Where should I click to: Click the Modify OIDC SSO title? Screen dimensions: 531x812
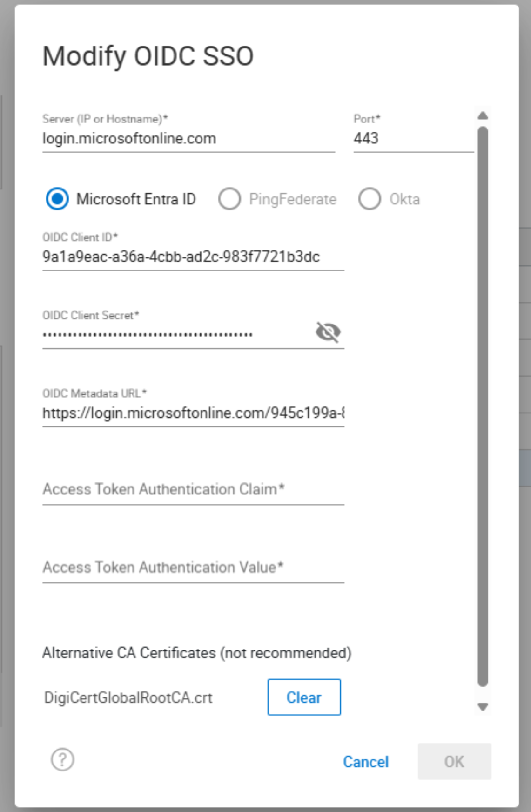(148, 56)
